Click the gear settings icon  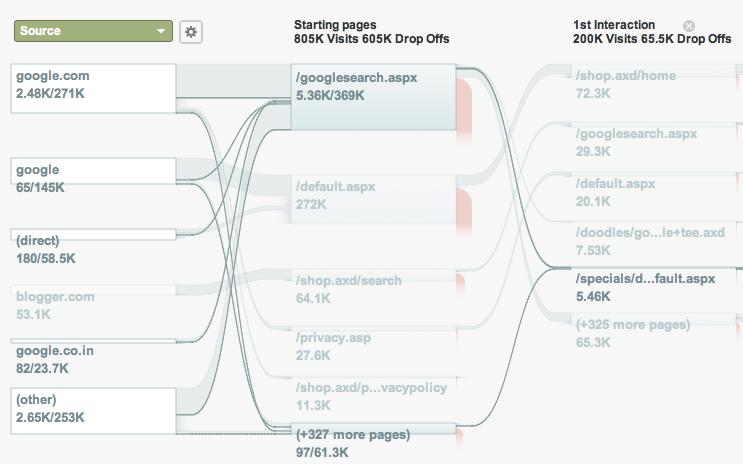191,32
